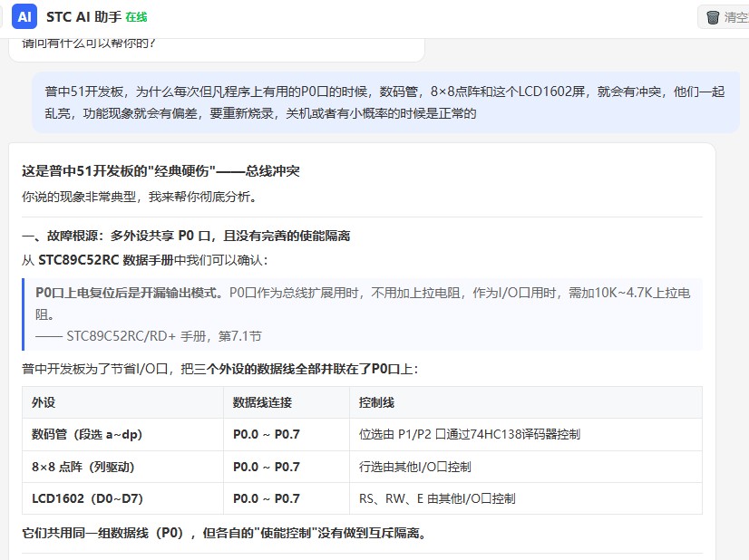Click the line 它们共用同一组数据线（P0）
Screen dimensions: 749x560
pyautogui.click(x=224, y=533)
